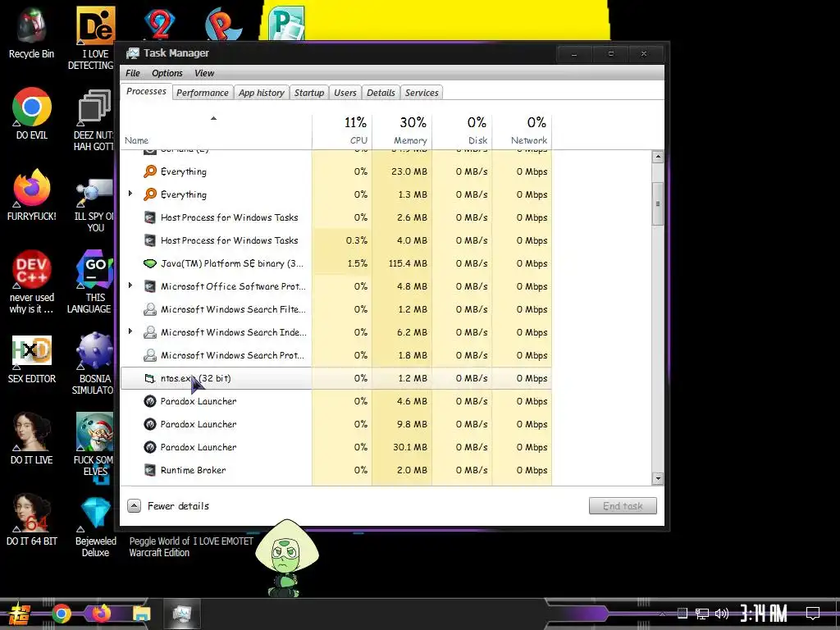Image resolution: width=840 pixels, height=630 pixels.
Task: Open Firefox from the taskbar
Action: click(x=101, y=613)
